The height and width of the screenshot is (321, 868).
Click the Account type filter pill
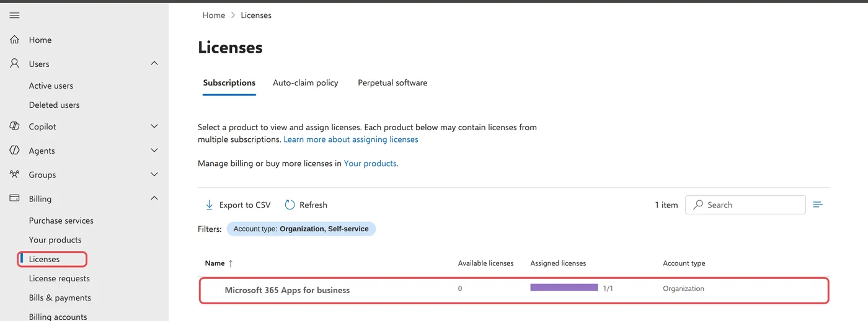pos(301,229)
